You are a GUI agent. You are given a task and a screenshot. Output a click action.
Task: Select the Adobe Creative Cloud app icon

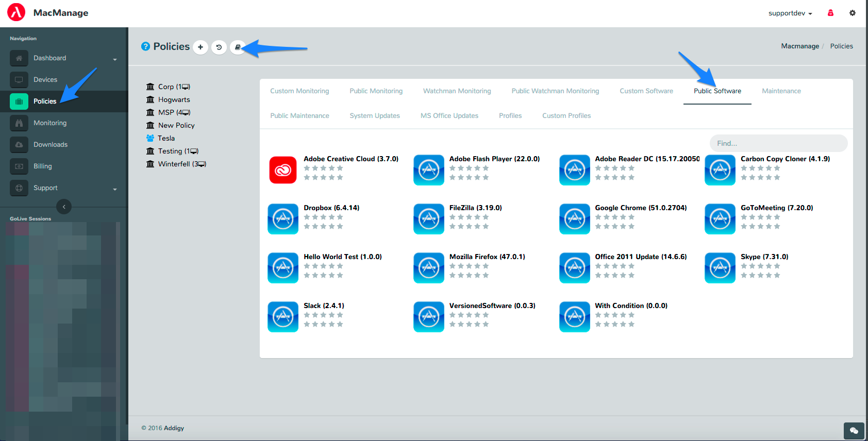tap(283, 170)
